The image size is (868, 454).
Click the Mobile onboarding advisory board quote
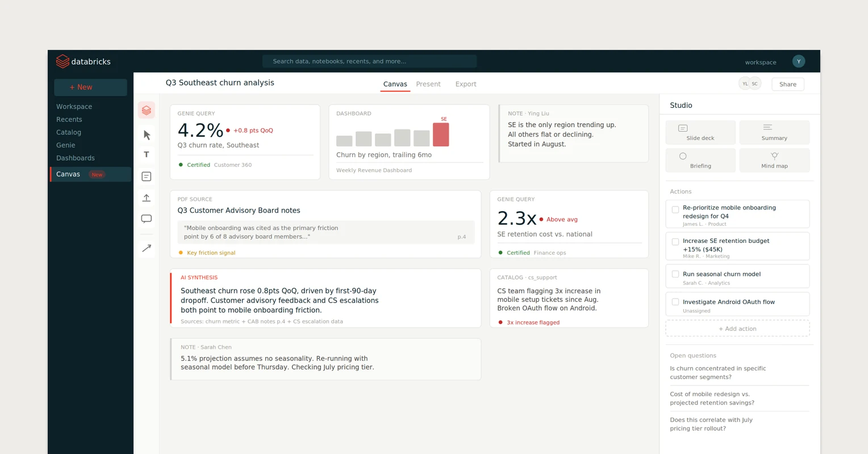[325, 232]
